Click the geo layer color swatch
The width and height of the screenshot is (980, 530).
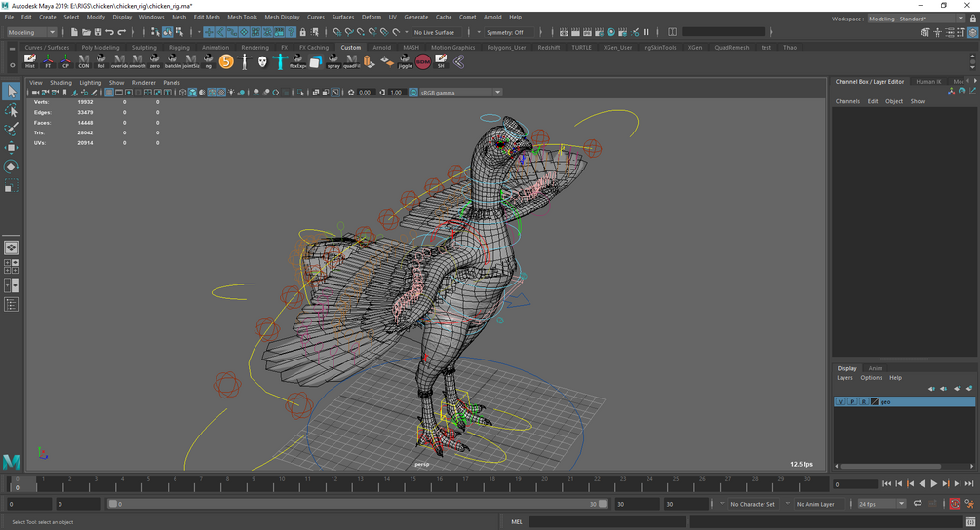click(875, 402)
